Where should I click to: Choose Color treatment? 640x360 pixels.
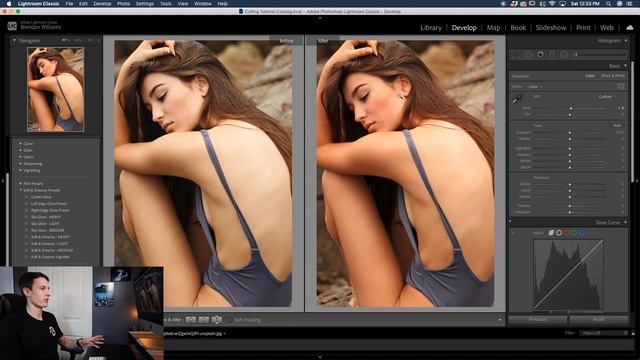590,76
